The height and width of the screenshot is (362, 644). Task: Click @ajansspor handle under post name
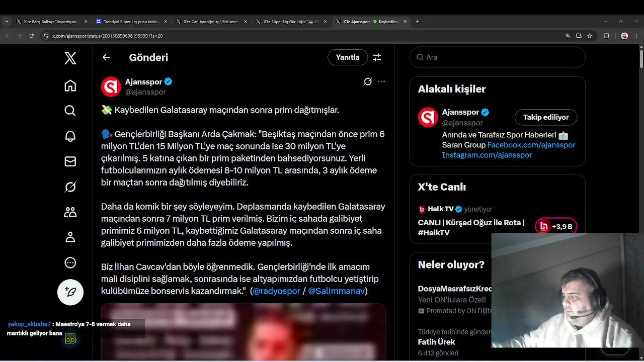point(145,92)
